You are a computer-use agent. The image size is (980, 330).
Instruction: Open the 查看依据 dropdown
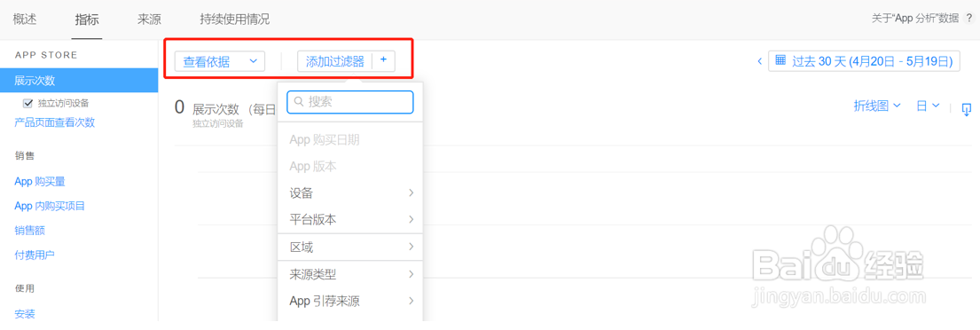click(220, 61)
